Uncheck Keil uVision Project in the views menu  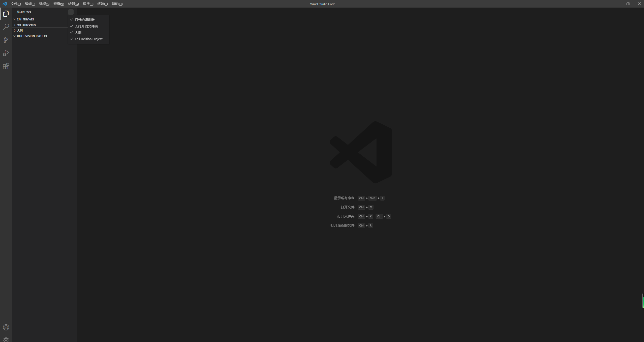[88, 39]
